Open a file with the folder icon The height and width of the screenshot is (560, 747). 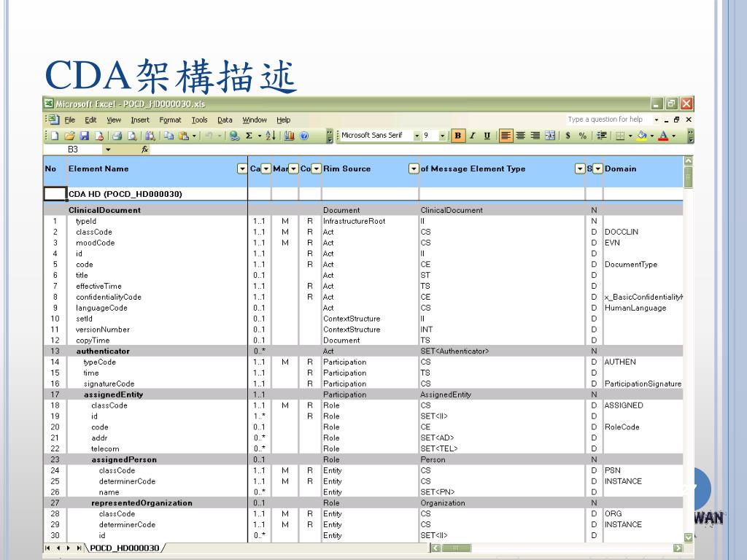pyautogui.click(x=69, y=136)
